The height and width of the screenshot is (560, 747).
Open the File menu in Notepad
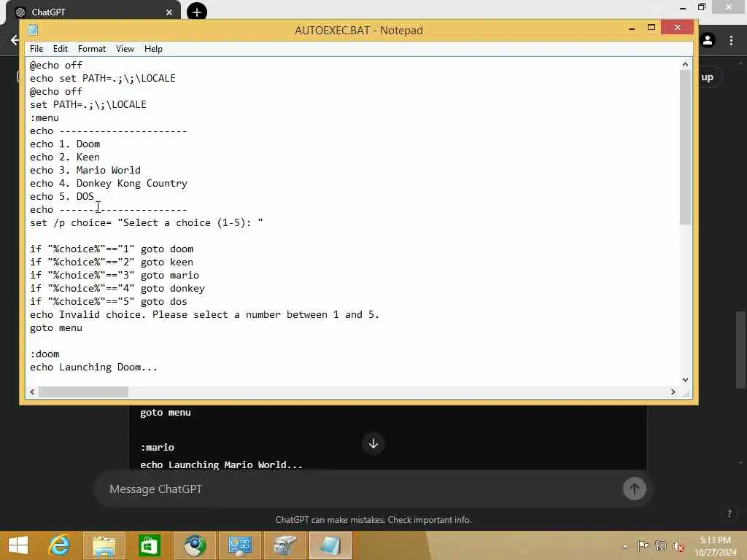(36, 49)
